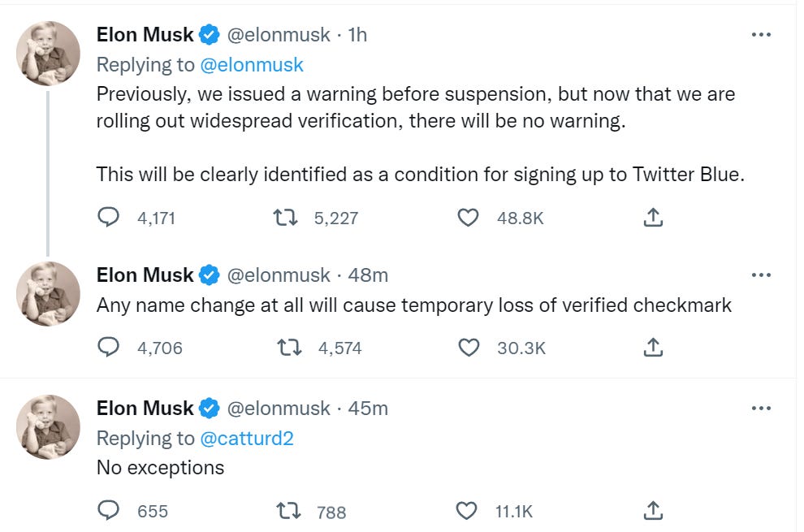The image size is (804, 532).
Task: Like the tweet with 48.8K likes
Action: pos(469,218)
